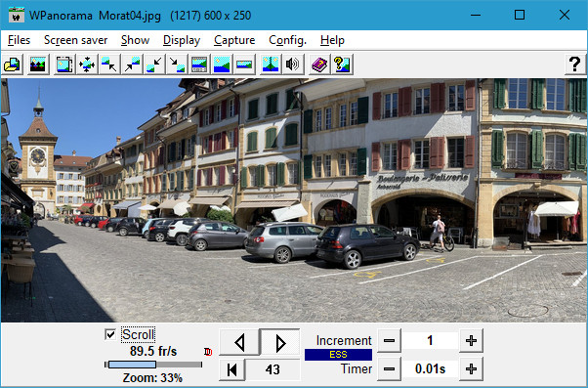
Task: Click the arrow pointing to upper-left image icon
Action: [109, 65]
